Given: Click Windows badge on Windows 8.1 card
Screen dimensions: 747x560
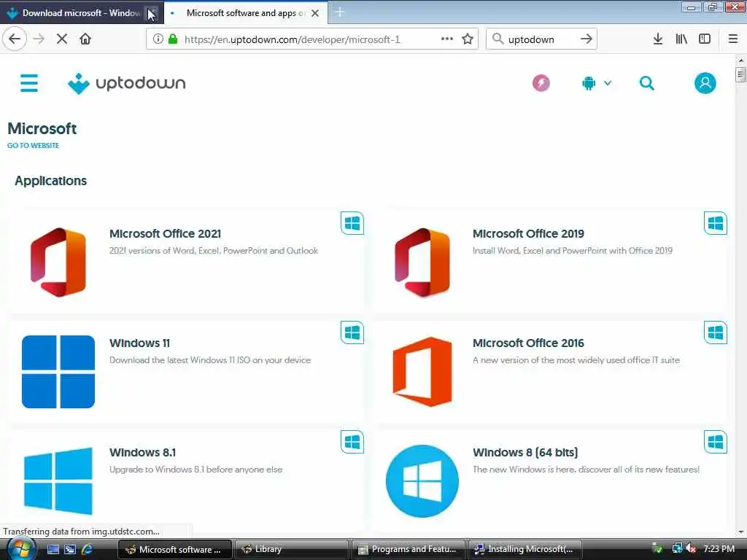Looking at the screenshot, I should (352, 442).
